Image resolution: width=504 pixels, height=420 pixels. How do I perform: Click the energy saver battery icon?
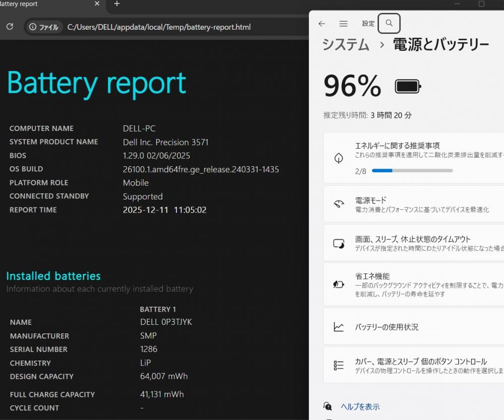pyautogui.click(x=339, y=284)
